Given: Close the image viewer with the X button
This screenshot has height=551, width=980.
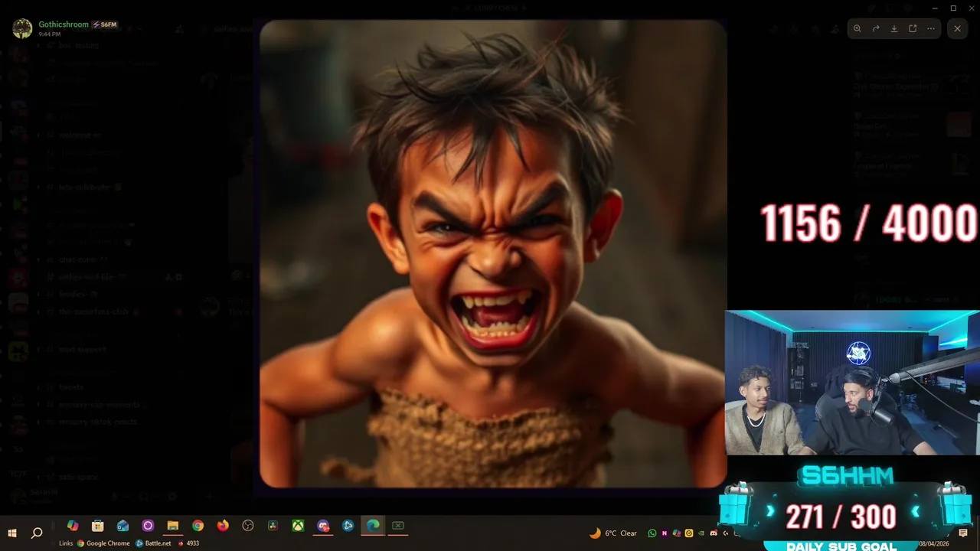Looking at the screenshot, I should click(957, 28).
